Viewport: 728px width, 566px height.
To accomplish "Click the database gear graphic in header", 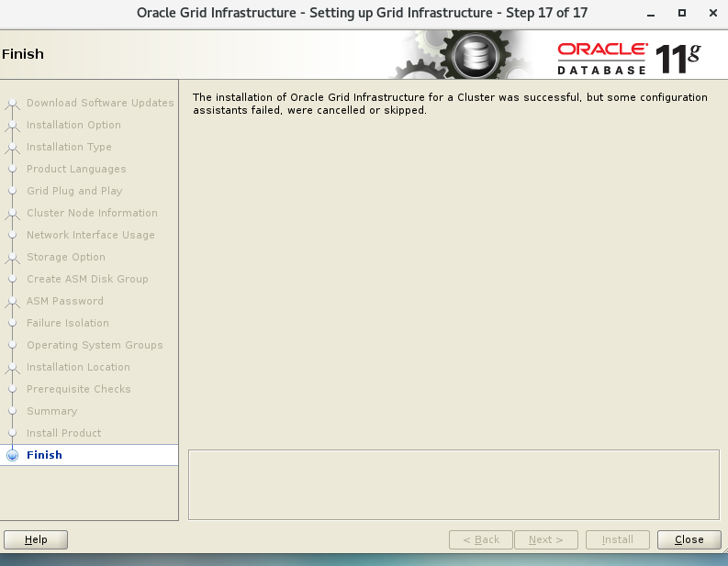I will click(475, 55).
